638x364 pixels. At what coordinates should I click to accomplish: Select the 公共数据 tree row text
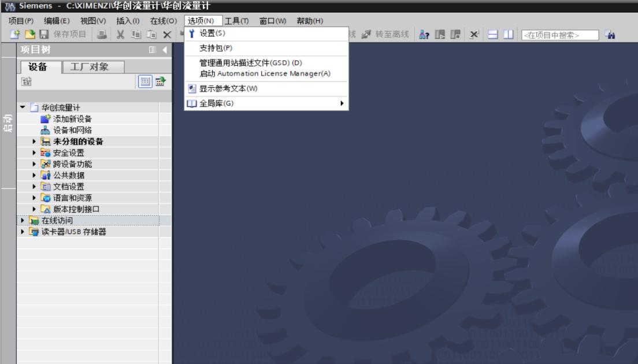click(x=69, y=175)
